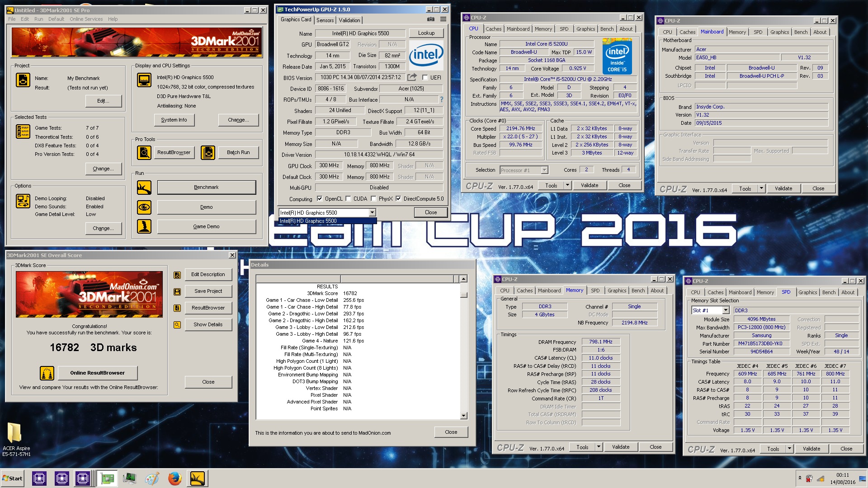Click the Edit button in Project group
The width and height of the screenshot is (868, 488).
(104, 101)
